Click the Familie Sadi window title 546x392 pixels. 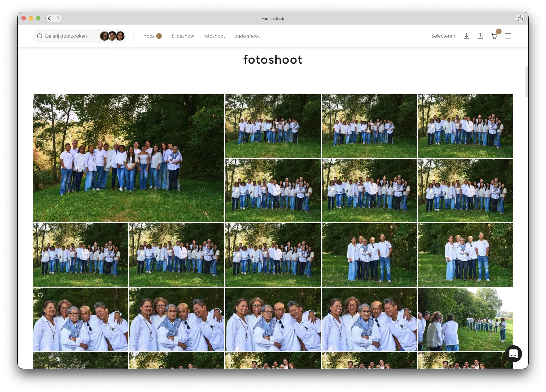(273, 18)
